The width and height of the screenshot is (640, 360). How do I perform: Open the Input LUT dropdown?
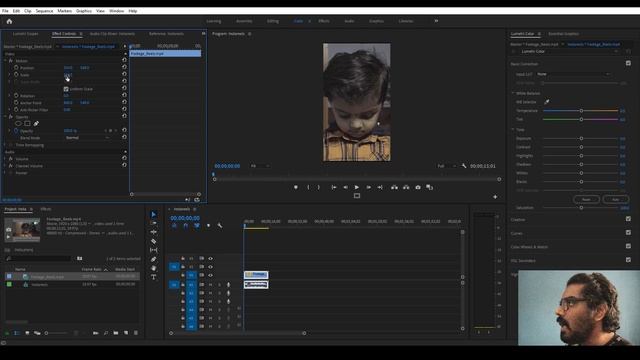573,74
